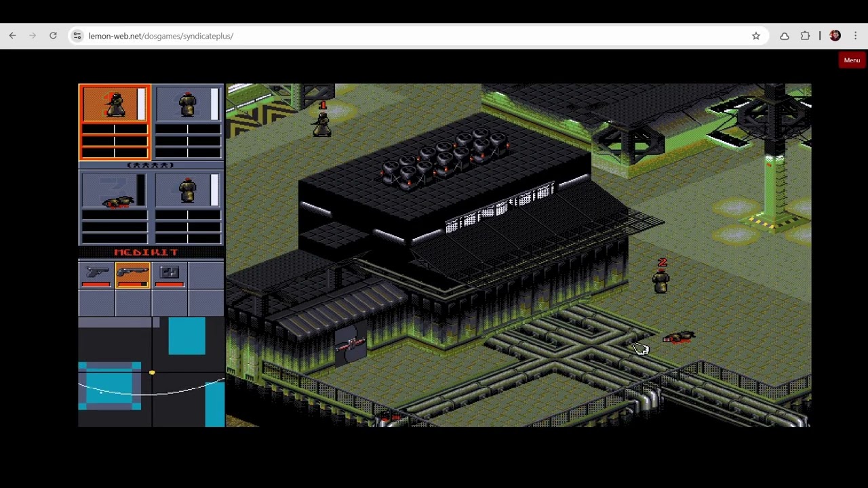Toggle the all-agents group selection button
868x488 pixels.
[151, 165]
